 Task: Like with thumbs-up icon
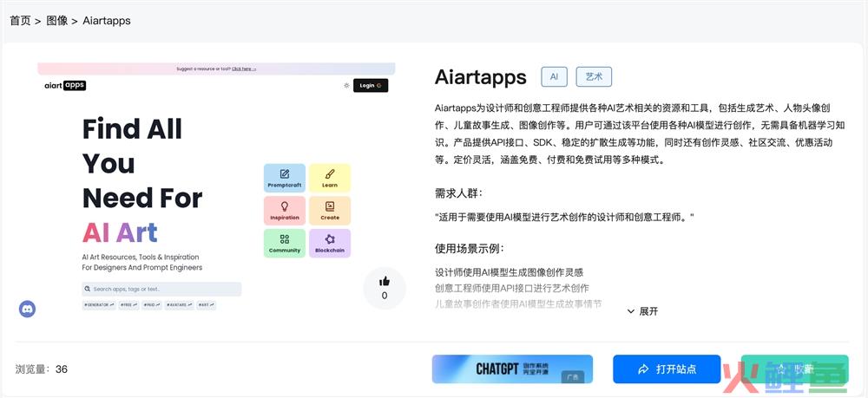coord(385,281)
